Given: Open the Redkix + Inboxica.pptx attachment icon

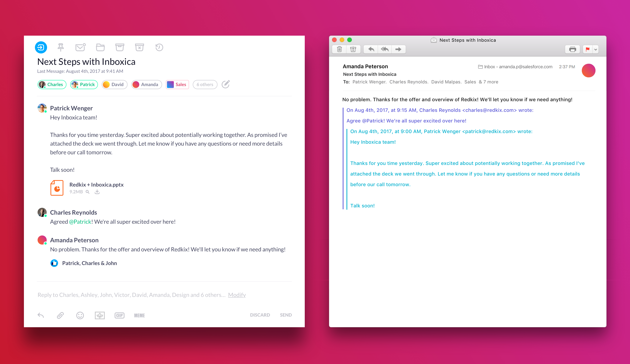Looking at the screenshot, I should 57,188.
